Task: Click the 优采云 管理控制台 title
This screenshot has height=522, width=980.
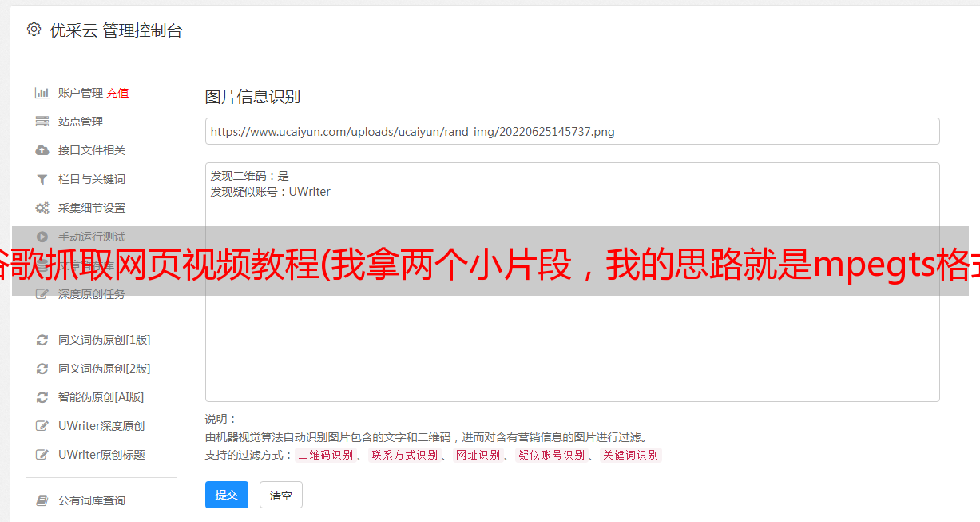Action: point(116,30)
